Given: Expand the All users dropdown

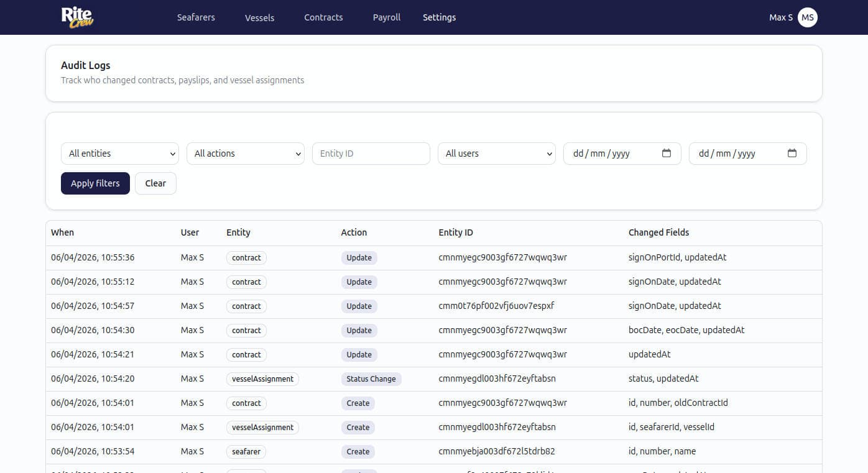Looking at the screenshot, I should (x=497, y=154).
